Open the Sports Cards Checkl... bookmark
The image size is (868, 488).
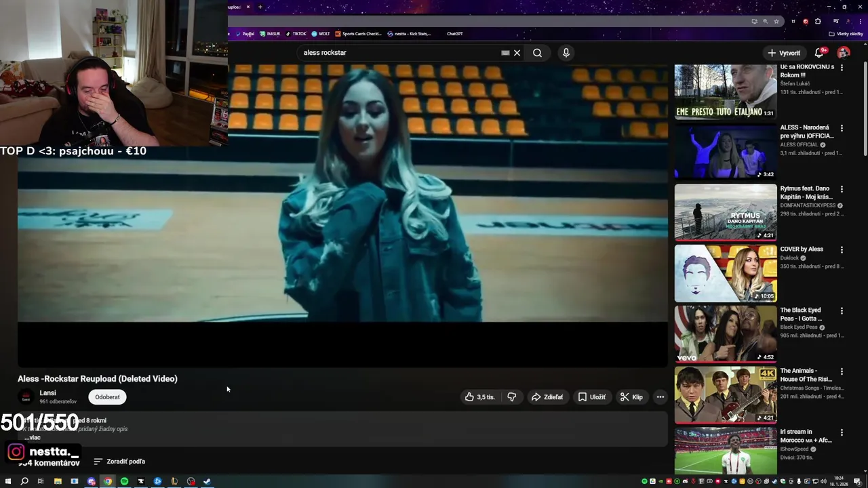(x=359, y=34)
